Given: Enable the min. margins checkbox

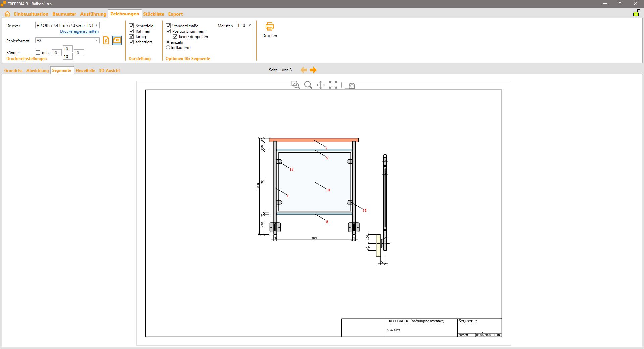Looking at the screenshot, I should click(38, 53).
